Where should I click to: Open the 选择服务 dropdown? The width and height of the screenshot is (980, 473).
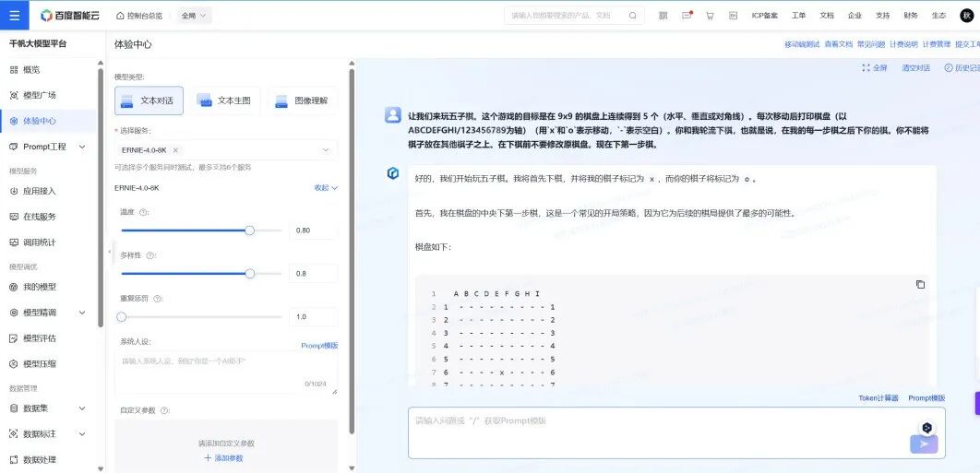click(x=226, y=150)
